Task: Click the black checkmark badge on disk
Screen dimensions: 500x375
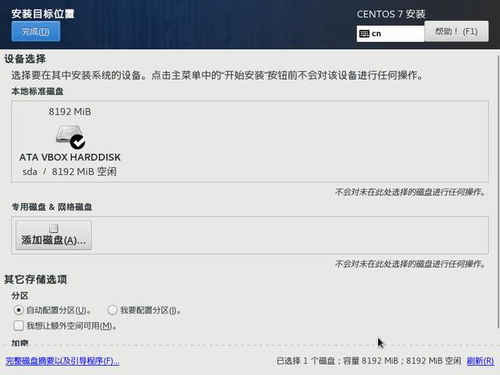Action: 78,142
